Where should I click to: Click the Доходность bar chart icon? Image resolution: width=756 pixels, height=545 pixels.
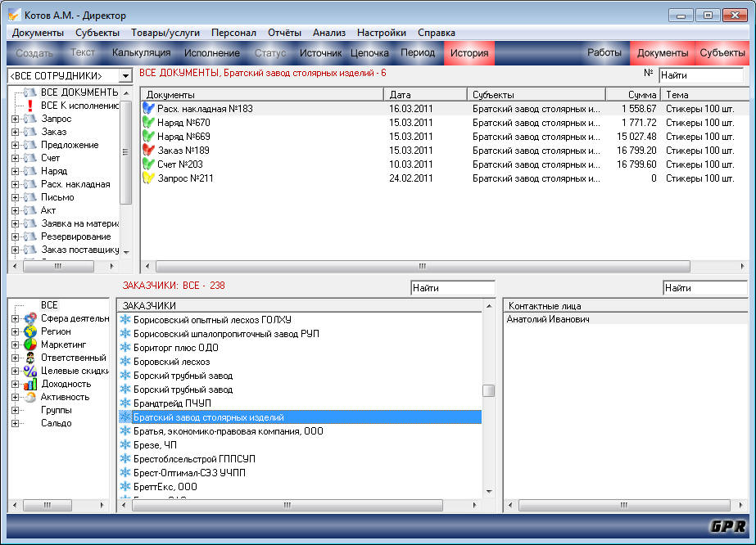(x=30, y=384)
